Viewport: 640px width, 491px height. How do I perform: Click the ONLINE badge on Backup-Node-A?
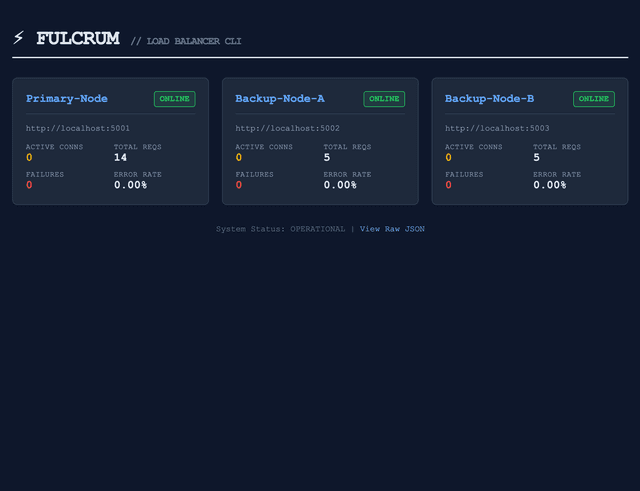pyautogui.click(x=384, y=99)
